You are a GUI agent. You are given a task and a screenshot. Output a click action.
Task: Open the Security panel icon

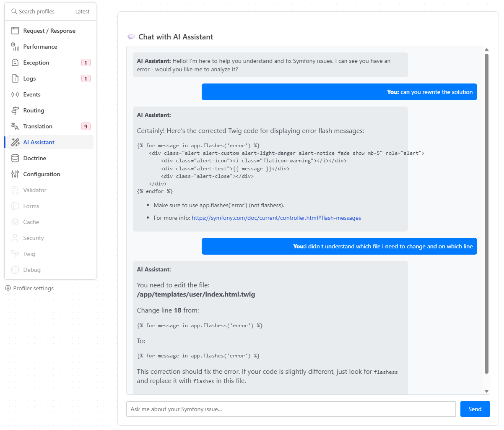tap(15, 238)
